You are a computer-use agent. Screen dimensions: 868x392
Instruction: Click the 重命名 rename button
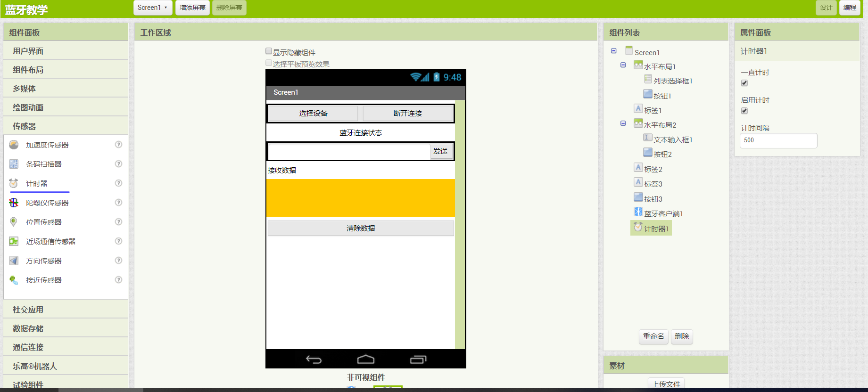(653, 336)
